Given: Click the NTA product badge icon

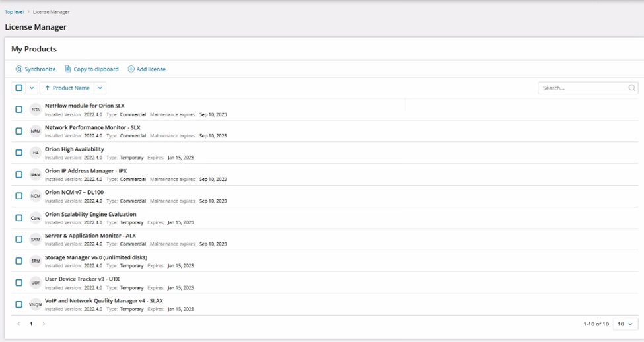Looking at the screenshot, I should 36,110.
